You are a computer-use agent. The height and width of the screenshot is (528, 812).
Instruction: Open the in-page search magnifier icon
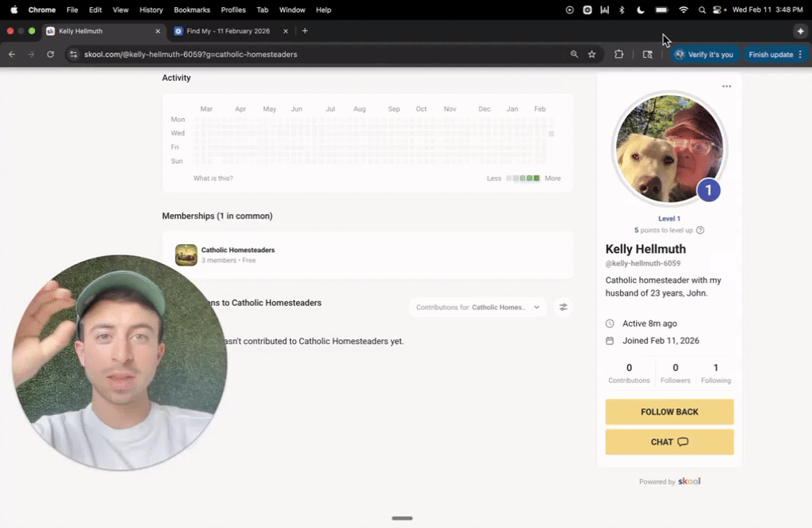(x=575, y=54)
